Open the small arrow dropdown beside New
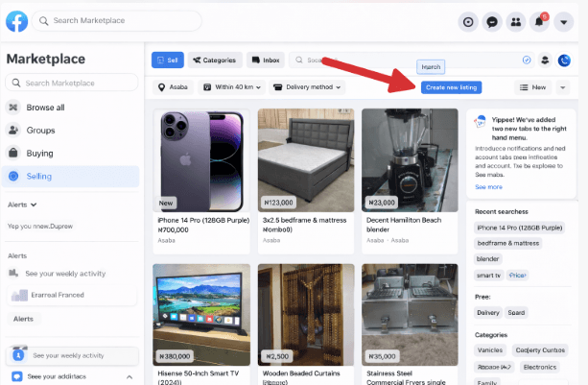 pos(562,87)
